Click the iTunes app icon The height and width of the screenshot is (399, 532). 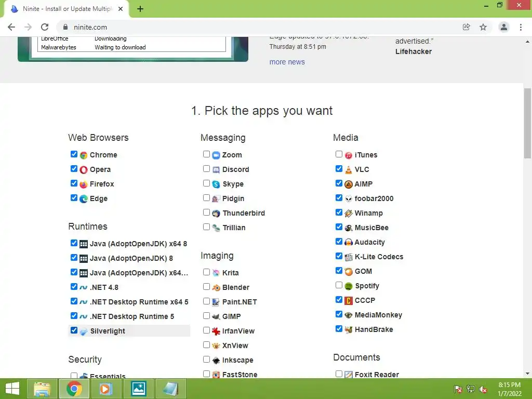[x=349, y=155]
